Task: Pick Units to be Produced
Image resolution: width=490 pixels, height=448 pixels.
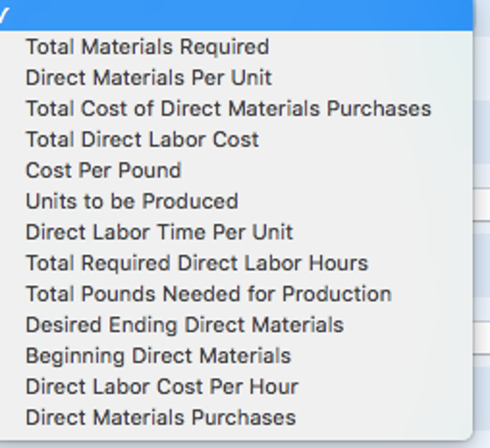Action: point(132,201)
